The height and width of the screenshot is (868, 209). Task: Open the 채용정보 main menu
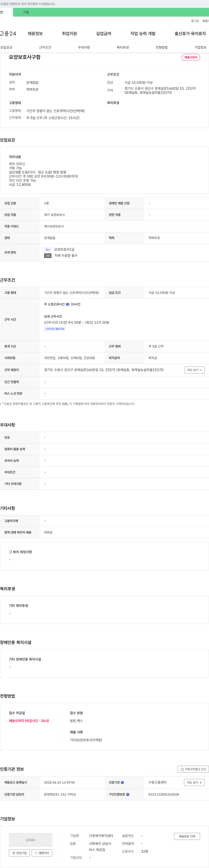(x=35, y=33)
